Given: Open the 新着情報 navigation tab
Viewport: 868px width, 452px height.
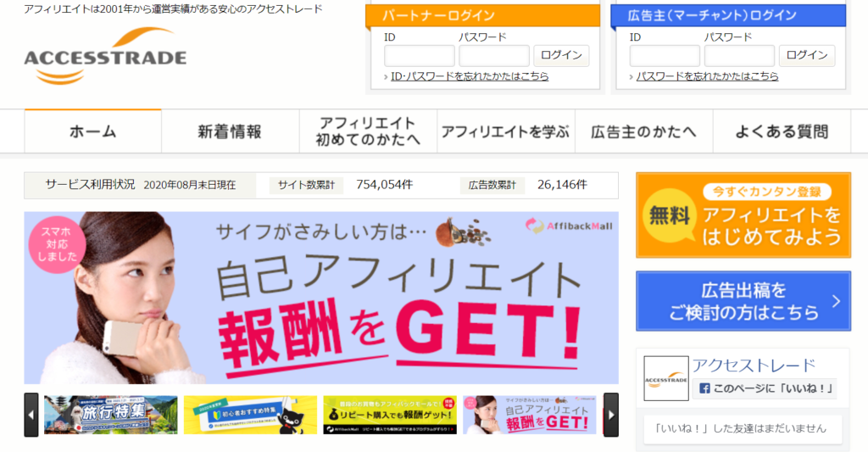Looking at the screenshot, I should point(231,131).
